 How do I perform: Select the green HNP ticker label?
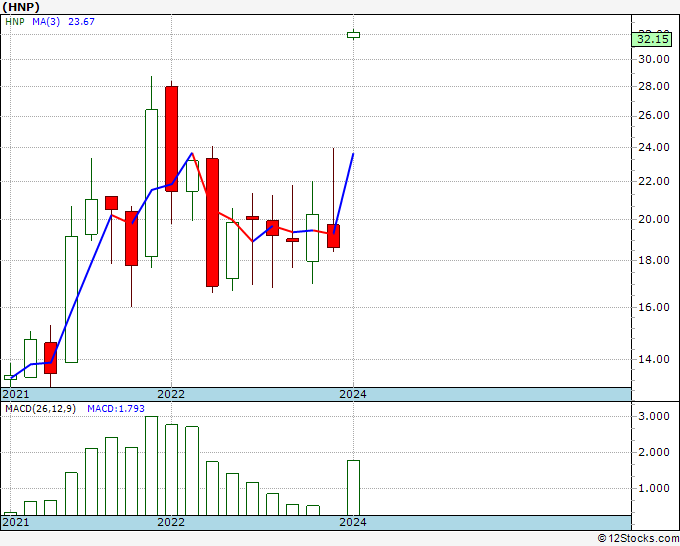click(x=15, y=22)
